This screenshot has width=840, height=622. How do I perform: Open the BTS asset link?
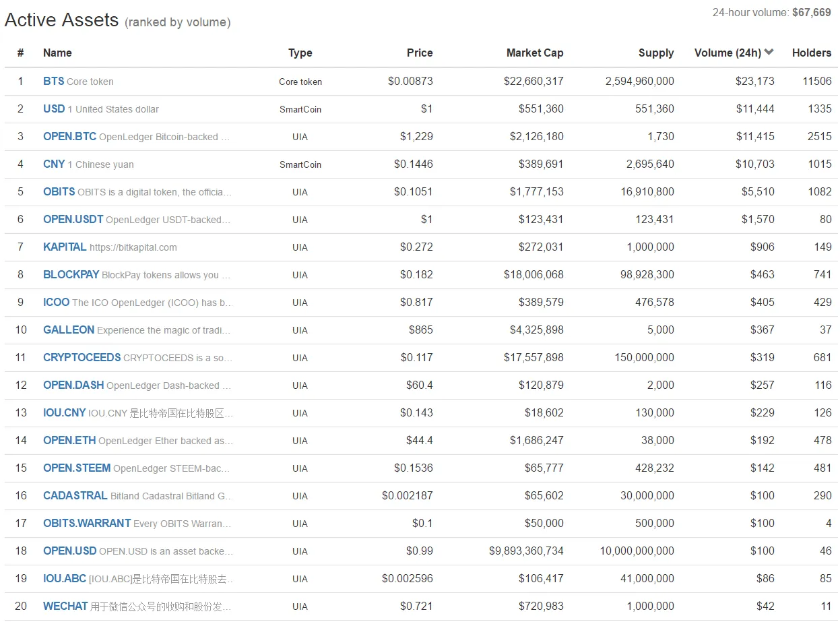click(x=54, y=81)
